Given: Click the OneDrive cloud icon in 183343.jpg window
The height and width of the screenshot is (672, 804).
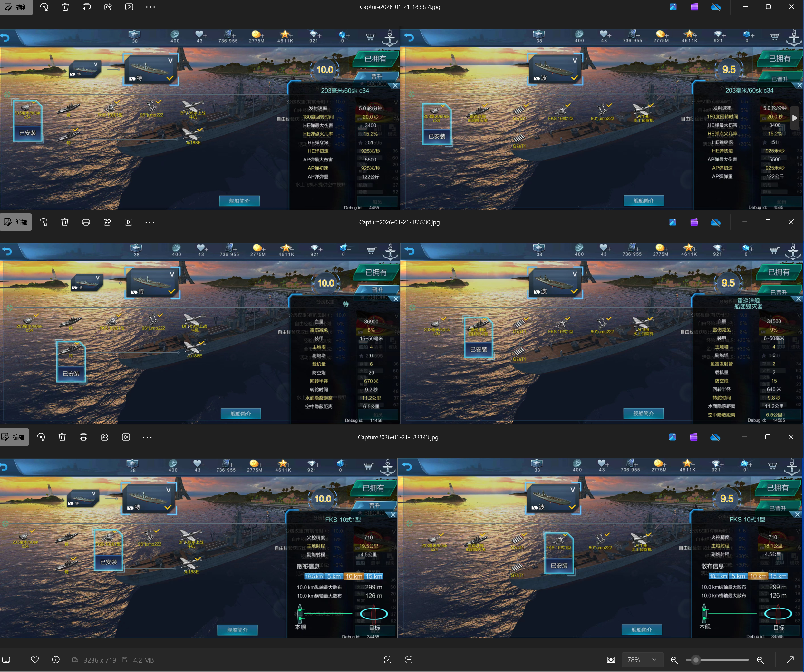Looking at the screenshot, I should point(715,437).
